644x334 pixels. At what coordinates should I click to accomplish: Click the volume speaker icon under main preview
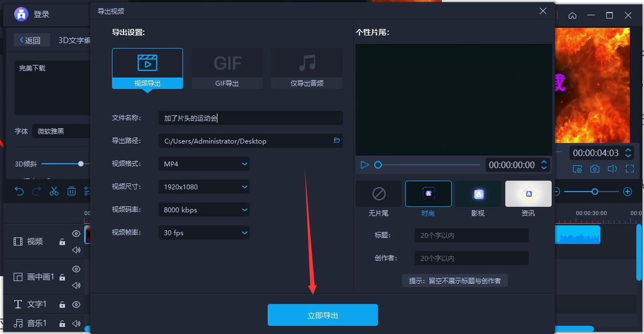click(612, 169)
